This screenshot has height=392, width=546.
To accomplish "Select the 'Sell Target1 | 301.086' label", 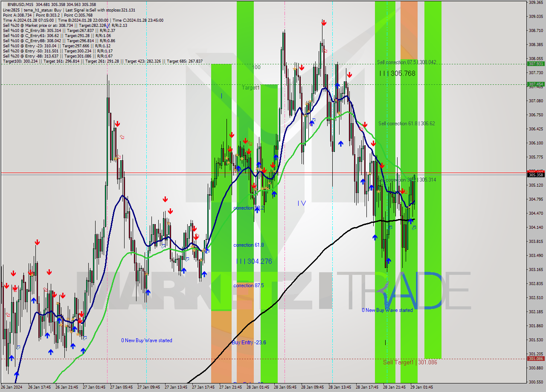I will point(410,362).
